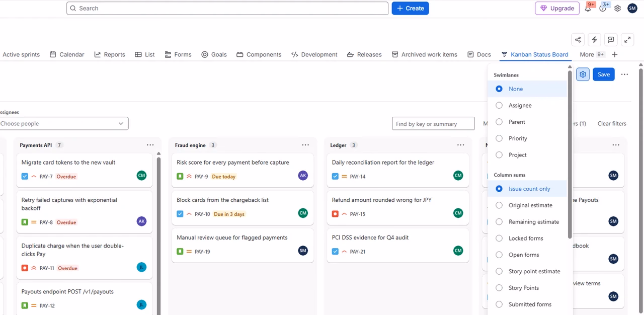The height and width of the screenshot is (315, 644).
Task: Select Priority swimlanes option
Action: coord(527,138)
